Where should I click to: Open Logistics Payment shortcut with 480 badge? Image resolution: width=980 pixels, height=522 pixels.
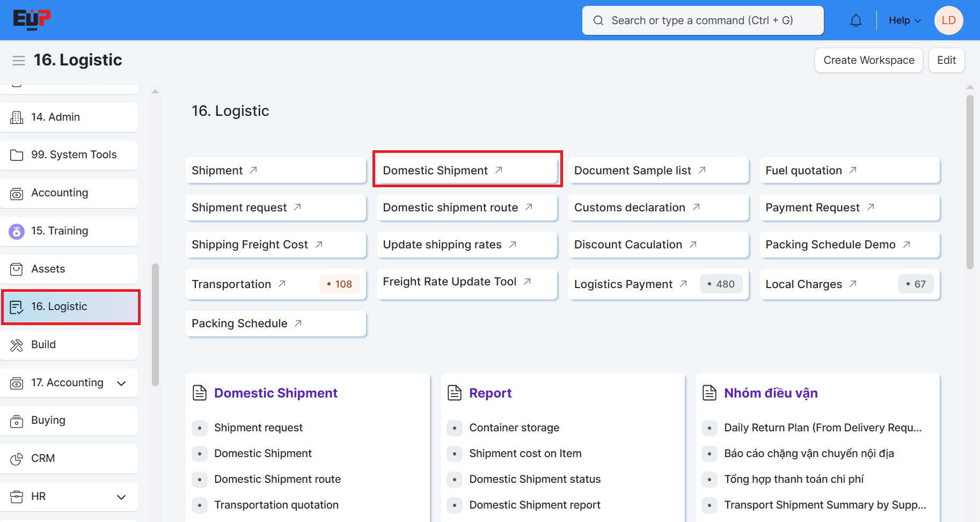[624, 284]
